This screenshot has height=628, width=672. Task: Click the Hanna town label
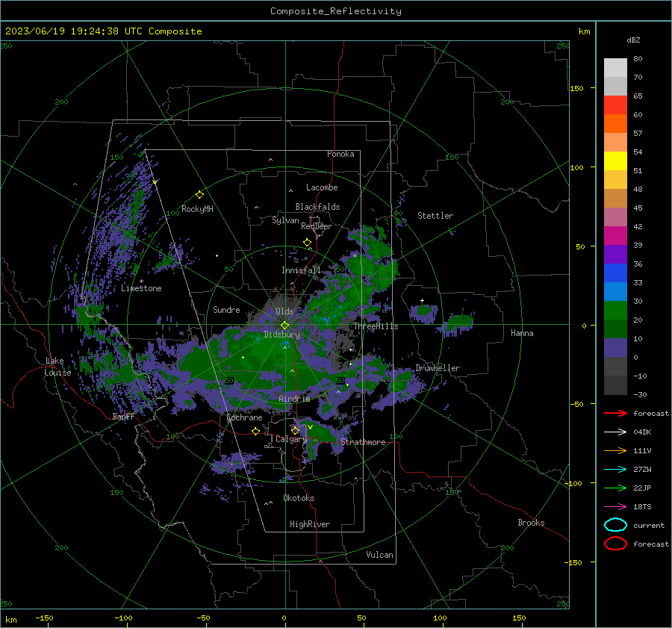coord(522,333)
